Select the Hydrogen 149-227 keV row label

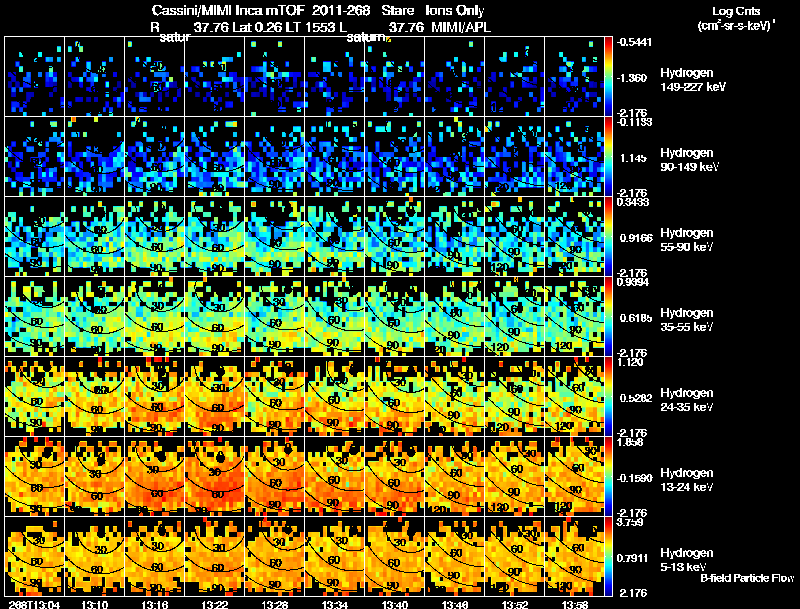click(x=693, y=80)
